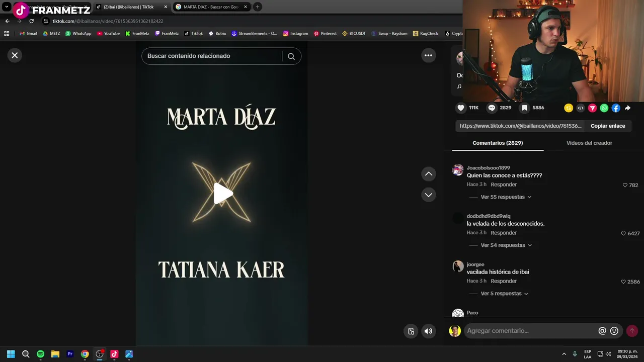Switch to Videos del creador tab
The width and height of the screenshot is (644, 362).
[589, 143]
